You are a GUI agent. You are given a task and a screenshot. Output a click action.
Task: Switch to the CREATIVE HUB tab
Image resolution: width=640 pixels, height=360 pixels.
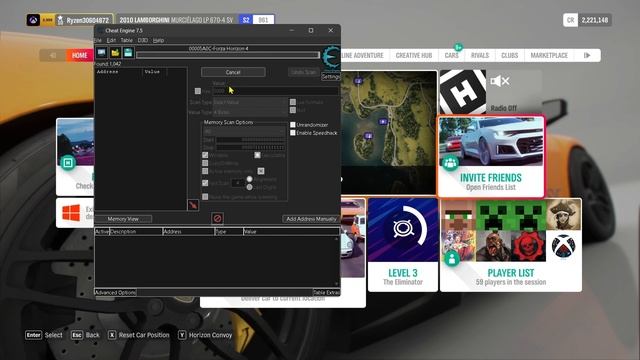click(413, 56)
